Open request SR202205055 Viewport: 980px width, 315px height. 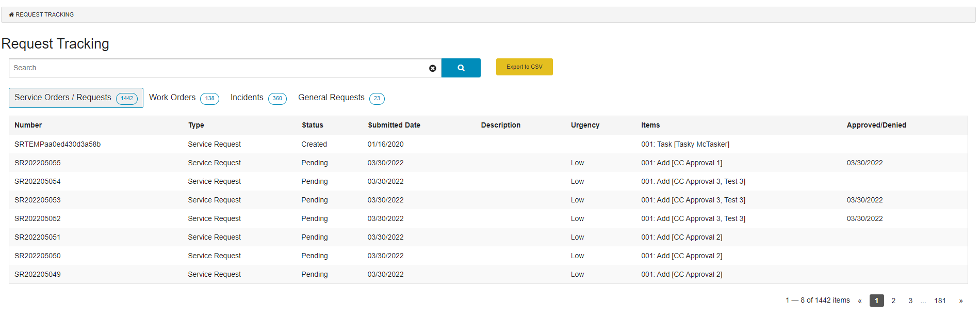pyautogui.click(x=38, y=163)
